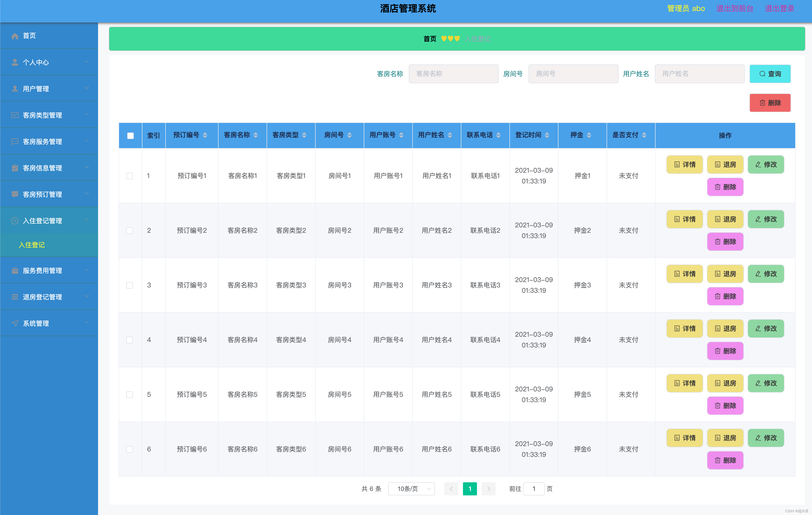Open 个人中心 via its user icon

coord(15,62)
